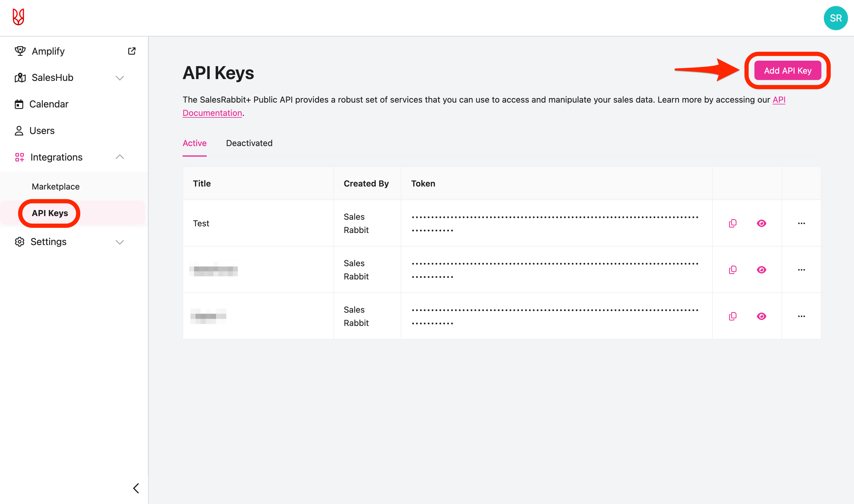Image resolution: width=854 pixels, height=504 pixels.
Task: Click the SalesRabbit logo icon
Action: point(18,17)
